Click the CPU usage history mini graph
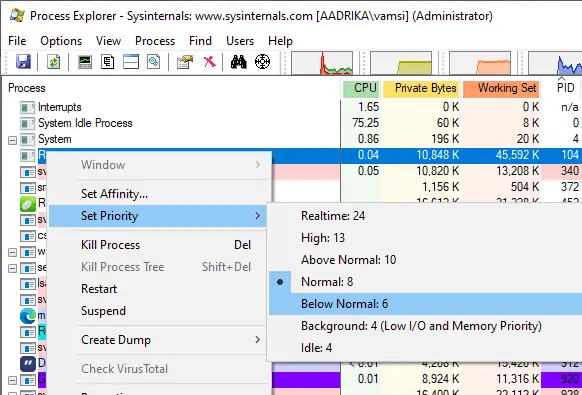Screen dimensions: 582x395 coord(322,63)
